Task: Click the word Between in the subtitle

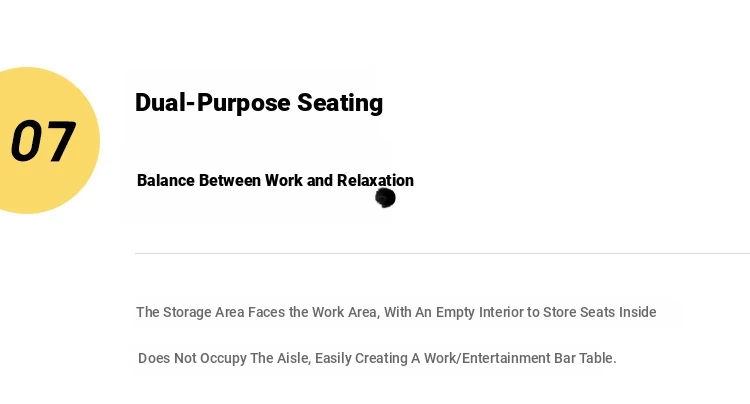Action: pyautogui.click(x=230, y=180)
